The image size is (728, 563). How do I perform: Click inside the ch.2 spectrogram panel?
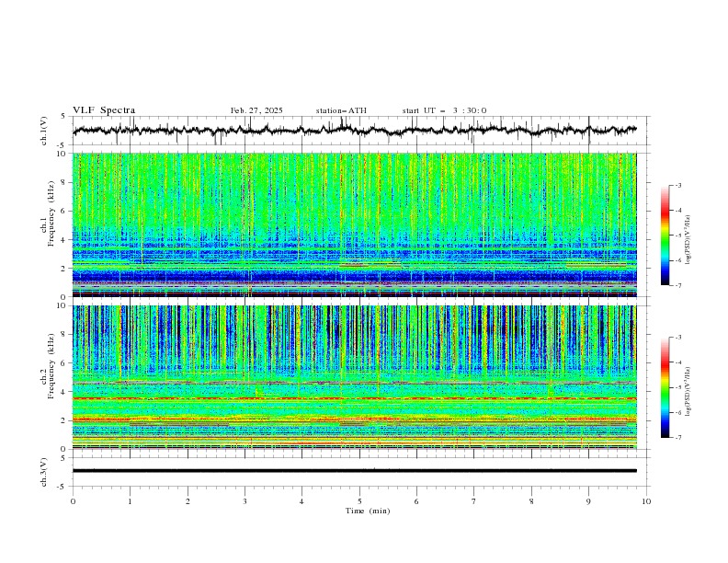point(354,377)
